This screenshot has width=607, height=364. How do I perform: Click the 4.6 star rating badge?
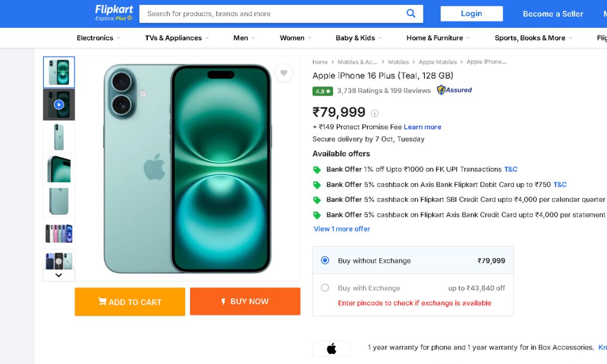coord(322,91)
